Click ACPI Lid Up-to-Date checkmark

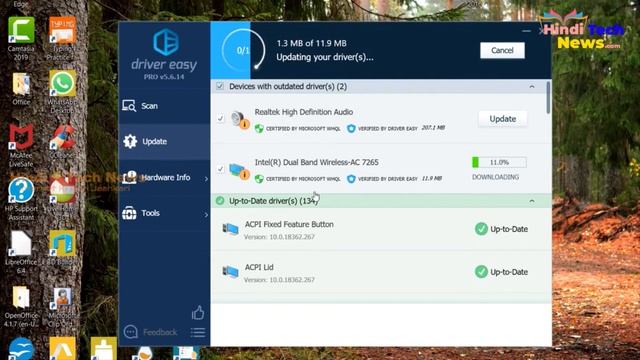point(481,271)
